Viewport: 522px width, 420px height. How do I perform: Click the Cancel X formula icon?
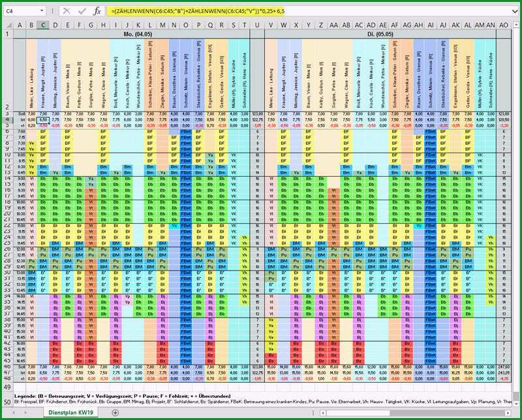[x=67, y=11]
